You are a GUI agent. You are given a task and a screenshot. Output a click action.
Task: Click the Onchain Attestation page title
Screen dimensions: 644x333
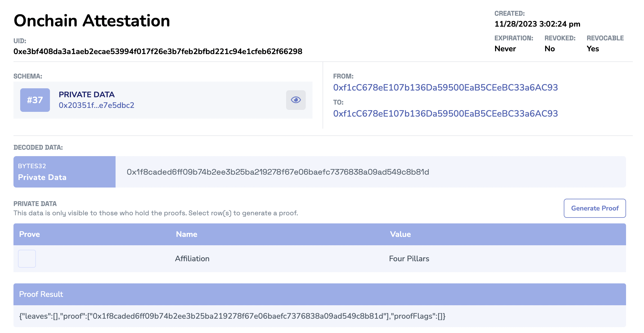click(92, 21)
